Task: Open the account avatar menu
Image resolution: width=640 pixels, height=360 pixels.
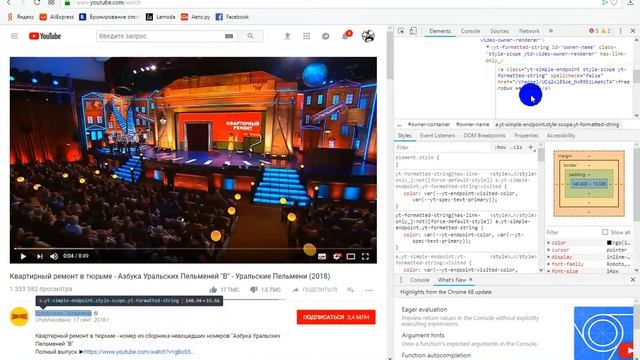Action: tap(368, 36)
